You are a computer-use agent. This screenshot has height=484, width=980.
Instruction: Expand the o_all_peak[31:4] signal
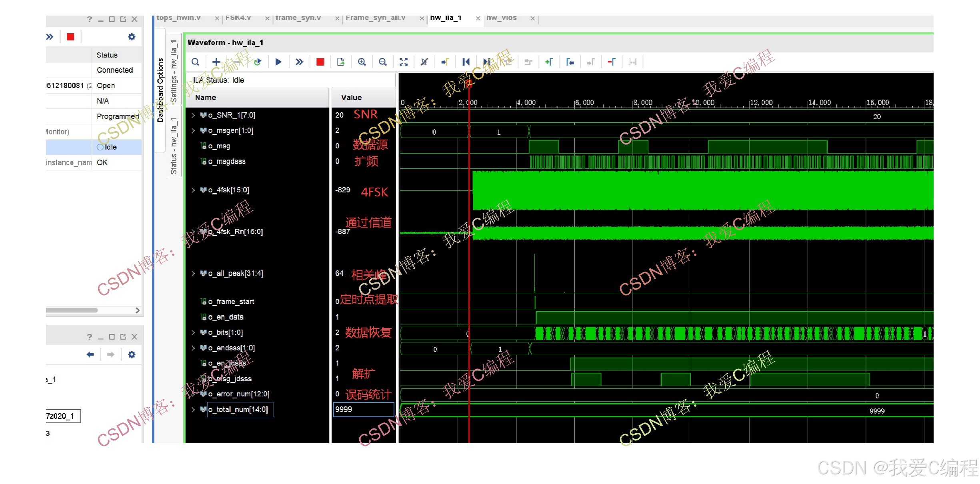point(193,274)
